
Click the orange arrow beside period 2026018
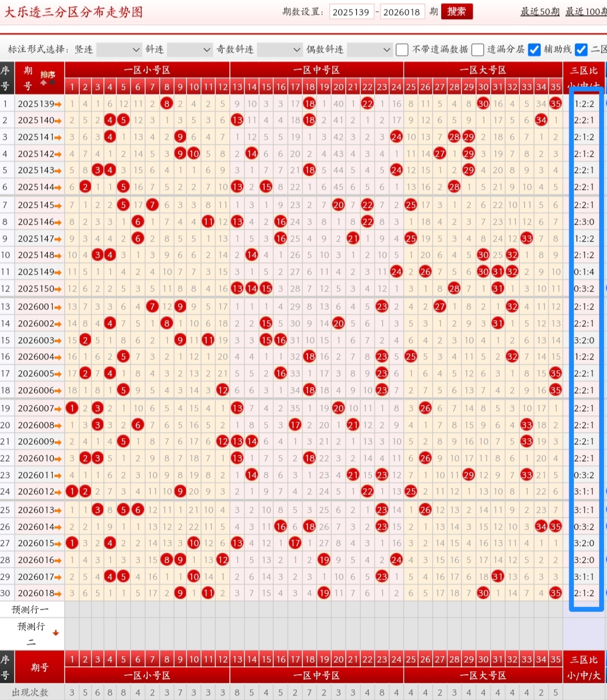tap(58, 593)
